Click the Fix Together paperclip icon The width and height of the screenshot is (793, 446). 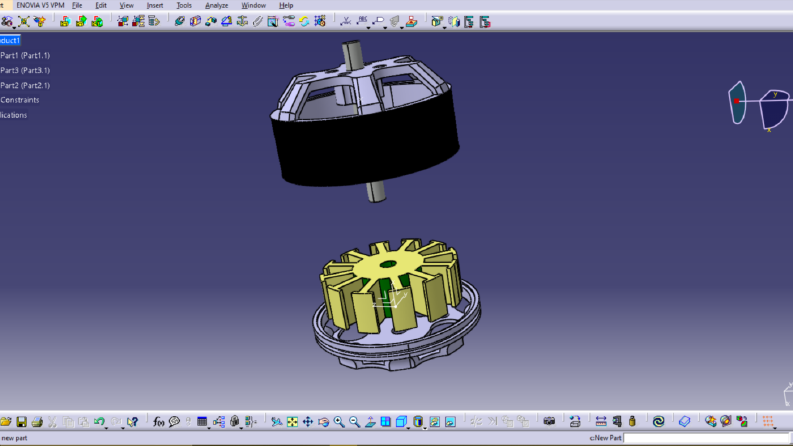pos(257,21)
